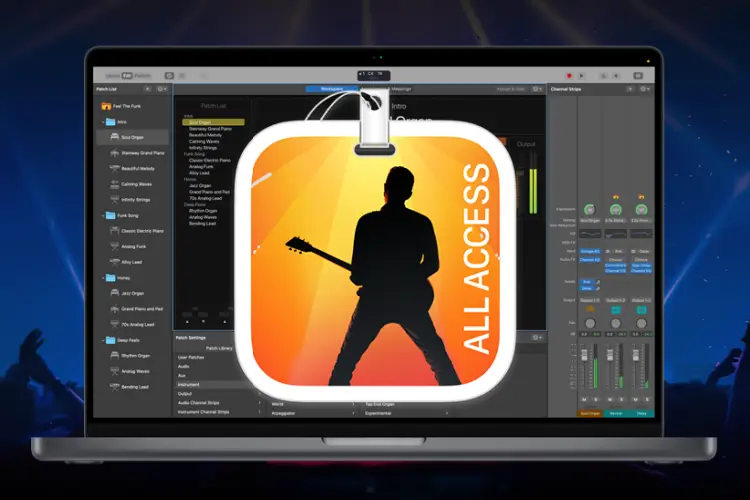Click the Alloy Lead patch icon
This screenshot has width=750, height=500.
[114, 262]
